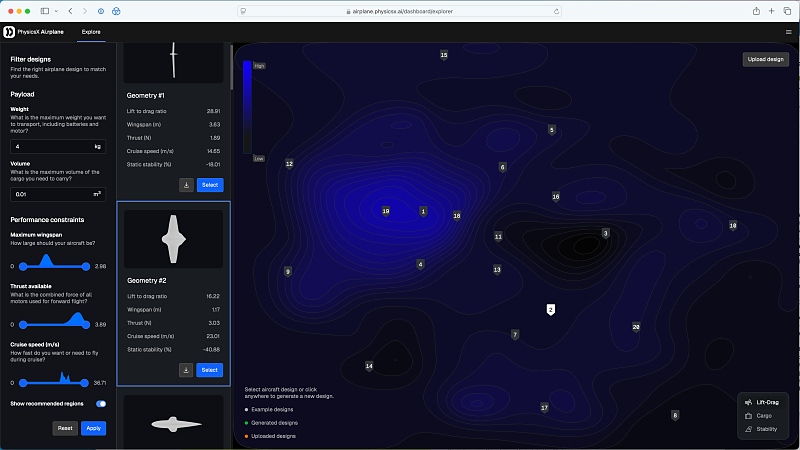Click the Volume input field
800x450 pixels.
58,194
